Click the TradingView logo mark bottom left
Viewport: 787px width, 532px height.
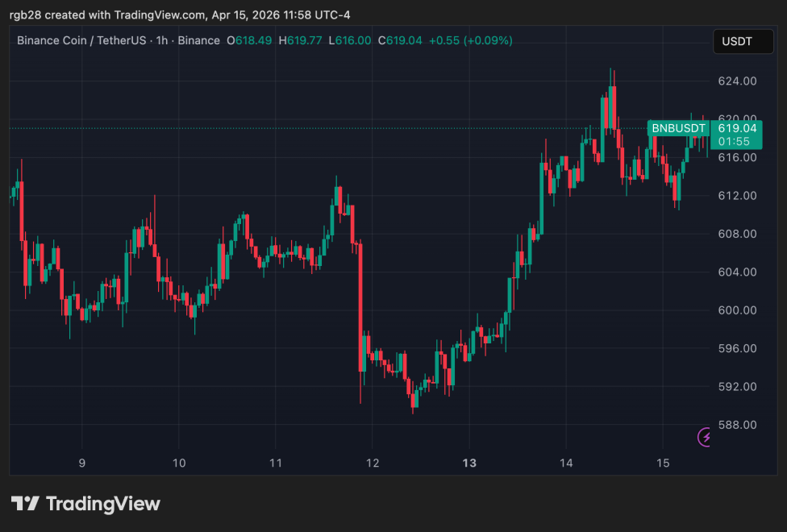click(x=26, y=503)
